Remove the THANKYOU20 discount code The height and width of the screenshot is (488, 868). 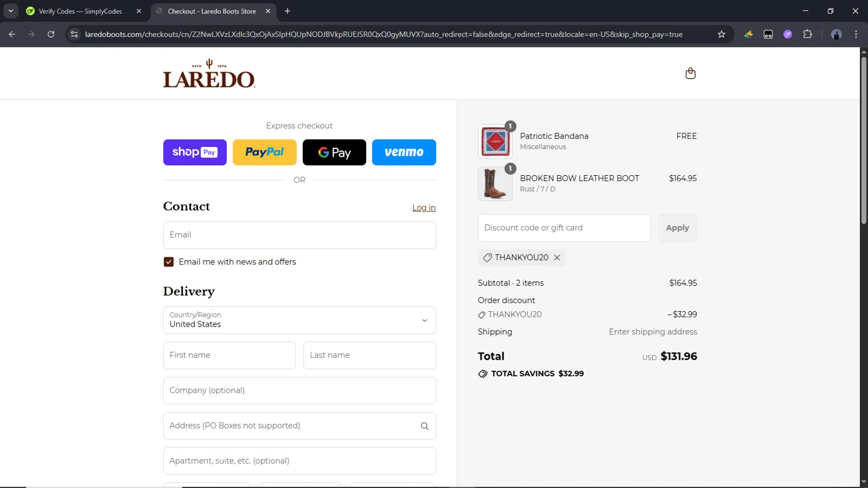(557, 258)
